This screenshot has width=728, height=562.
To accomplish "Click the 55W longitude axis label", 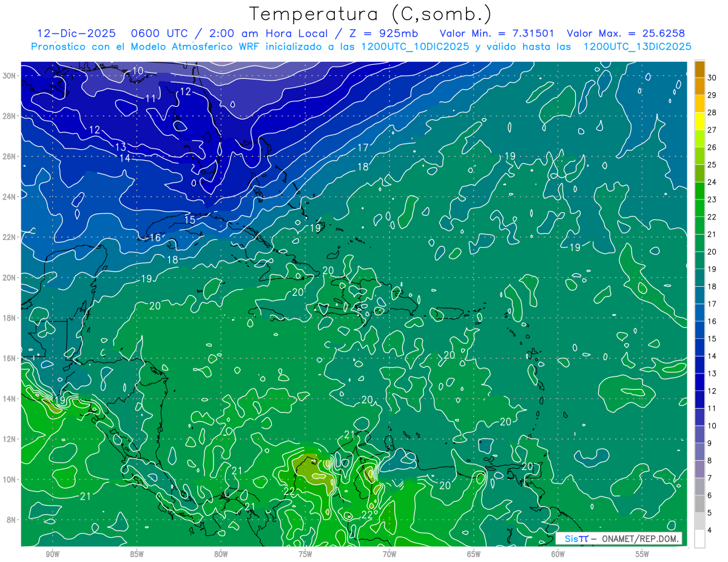I will 642,554.
